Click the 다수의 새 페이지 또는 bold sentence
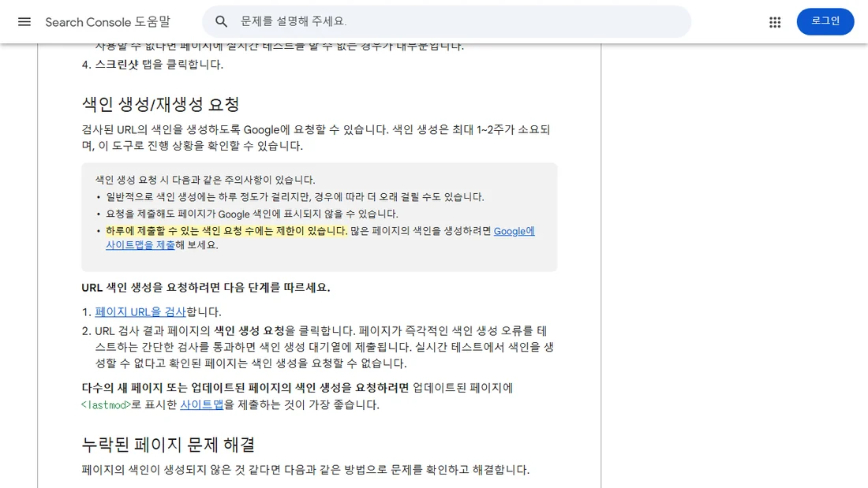The width and height of the screenshot is (868, 488). [x=245, y=388]
